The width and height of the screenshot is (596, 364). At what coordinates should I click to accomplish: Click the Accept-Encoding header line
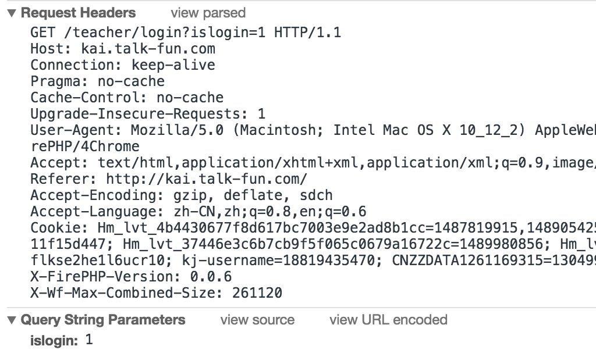pyautogui.click(x=182, y=195)
